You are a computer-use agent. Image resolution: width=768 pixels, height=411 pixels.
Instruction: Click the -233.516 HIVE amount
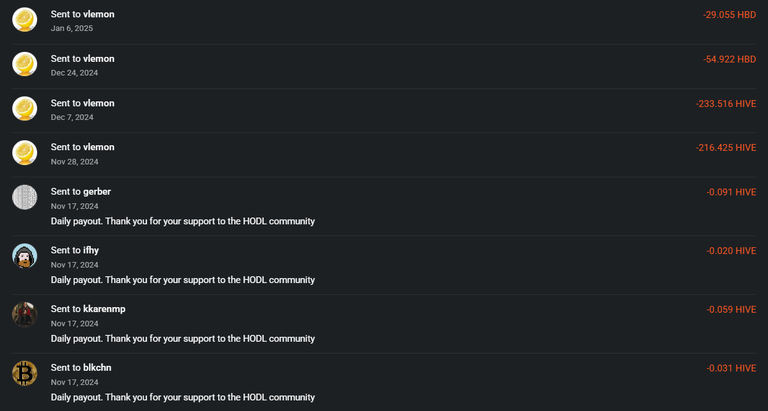point(726,104)
